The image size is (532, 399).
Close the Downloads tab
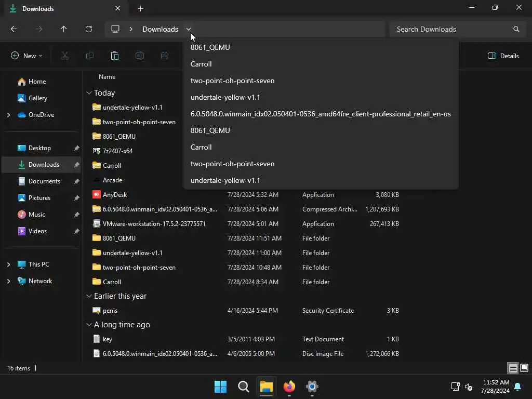click(118, 8)
